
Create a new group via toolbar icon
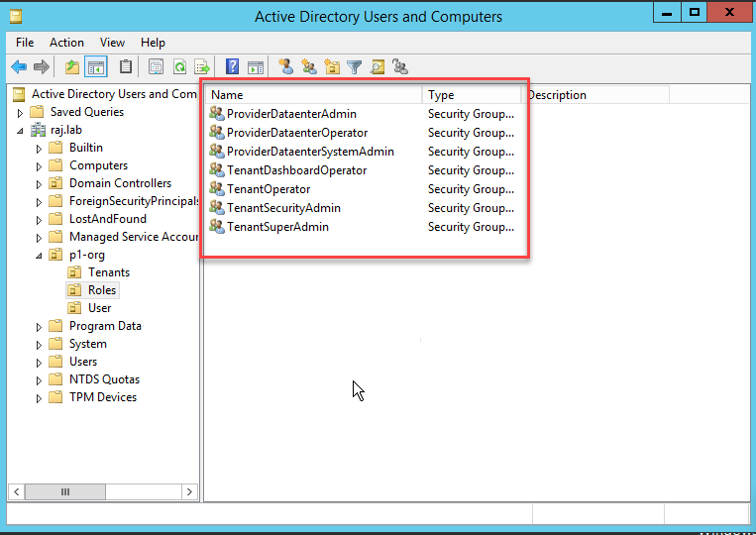pos(308,66)
